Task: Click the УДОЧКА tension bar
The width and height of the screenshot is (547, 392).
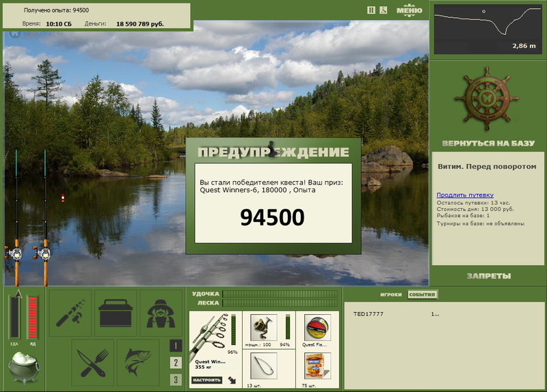Action: 280,294
